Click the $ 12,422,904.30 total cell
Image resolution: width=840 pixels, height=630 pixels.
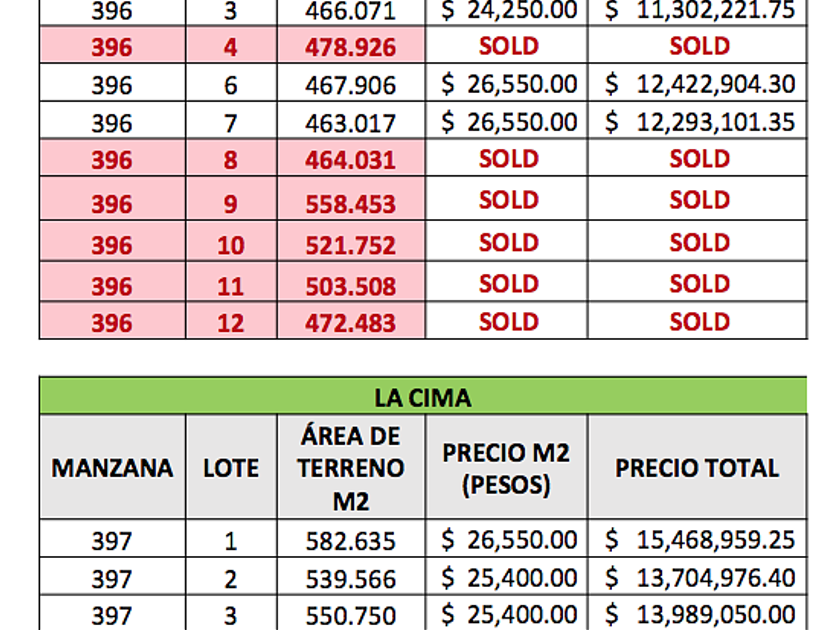[x=699, y=85]
